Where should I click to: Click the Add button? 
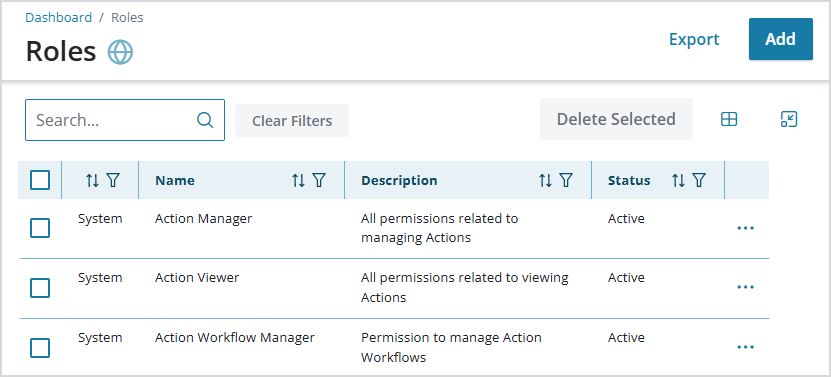coord(780,39)
